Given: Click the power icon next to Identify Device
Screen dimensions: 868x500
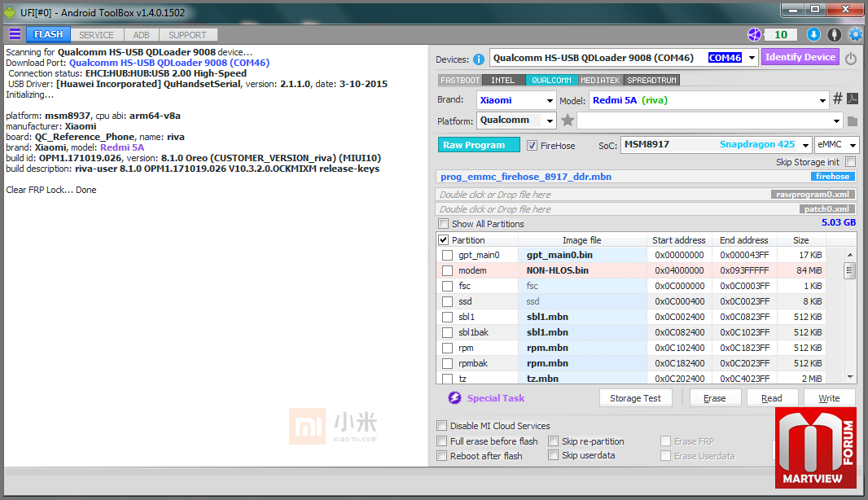Looking at the screenshot, I should pos(851,58).
